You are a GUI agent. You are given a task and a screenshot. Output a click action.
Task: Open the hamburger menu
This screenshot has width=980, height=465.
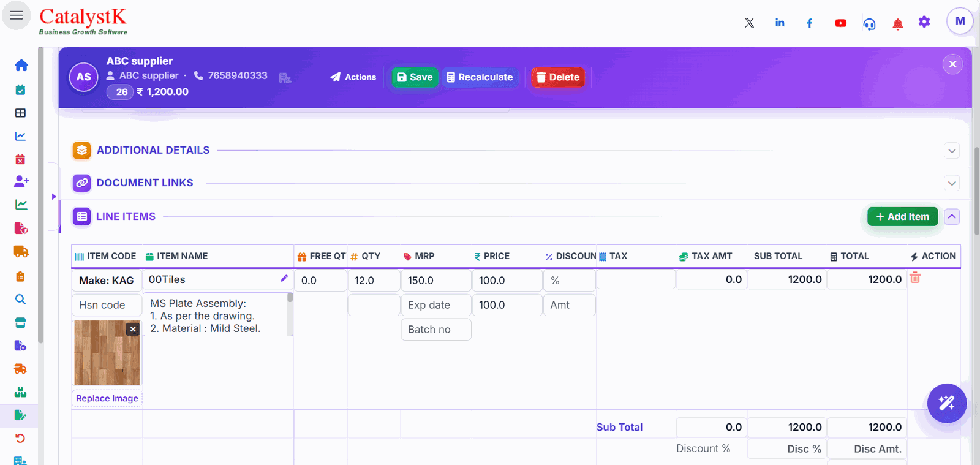click(x=17, y=15)
